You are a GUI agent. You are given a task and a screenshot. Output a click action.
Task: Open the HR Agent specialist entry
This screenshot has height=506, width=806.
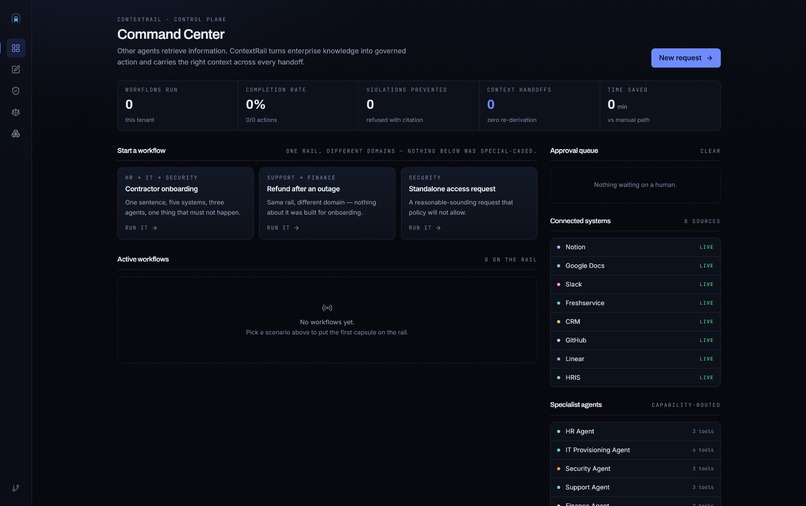point(635,431)
